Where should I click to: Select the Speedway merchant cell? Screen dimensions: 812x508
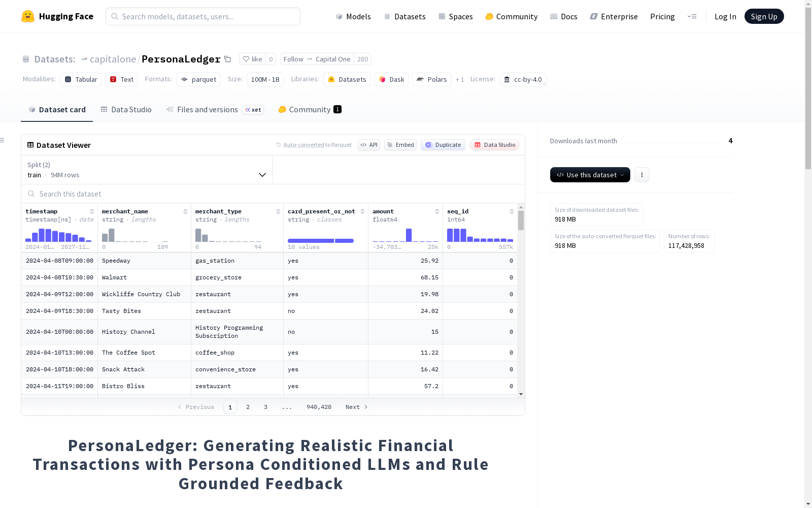[144, 261]
